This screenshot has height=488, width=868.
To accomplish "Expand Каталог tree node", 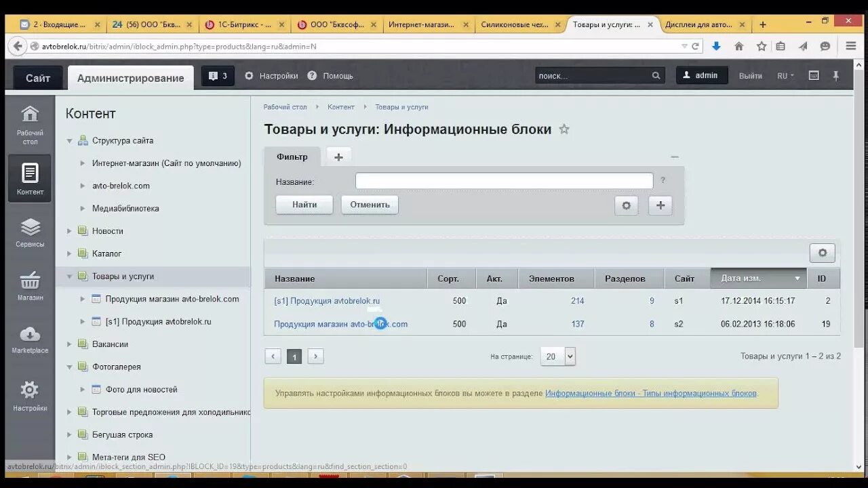I will (69, 253).
